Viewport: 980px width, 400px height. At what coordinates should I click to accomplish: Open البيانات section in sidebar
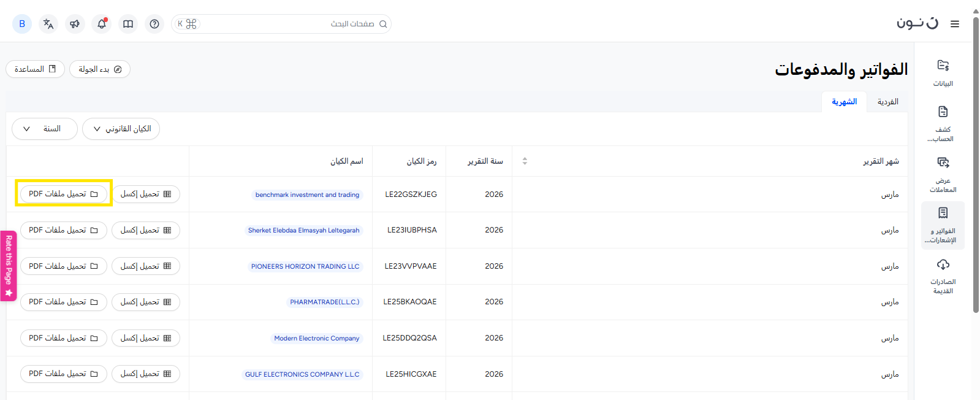pyautogui.click(x=943, y=72)
